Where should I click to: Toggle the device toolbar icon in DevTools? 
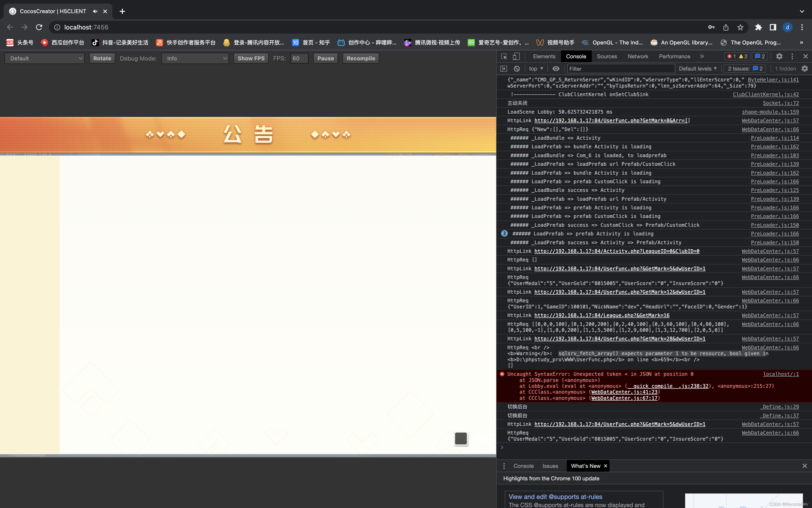click(x=516, y=56)
